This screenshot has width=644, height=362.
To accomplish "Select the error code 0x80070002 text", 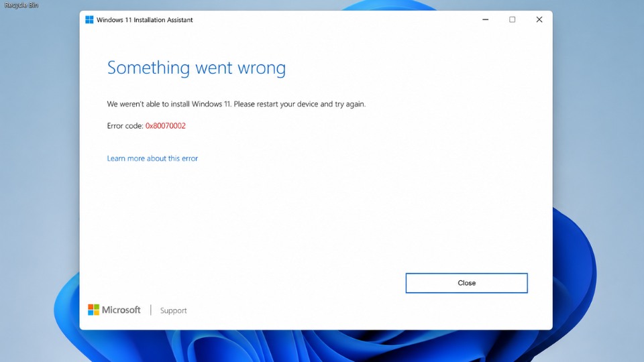I will tap(166, 125).
